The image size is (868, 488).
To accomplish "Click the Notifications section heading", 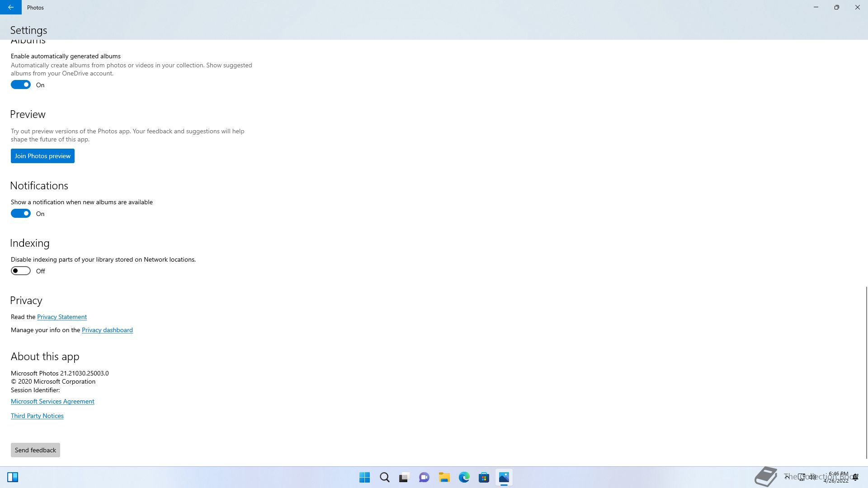I will pyautogui.click(x=39, y=186).
